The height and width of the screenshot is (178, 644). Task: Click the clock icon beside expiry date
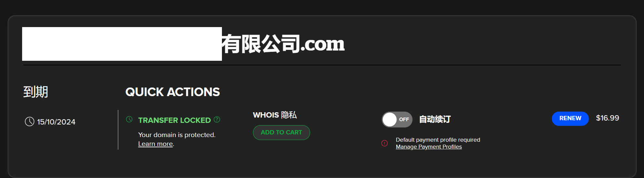29,122
